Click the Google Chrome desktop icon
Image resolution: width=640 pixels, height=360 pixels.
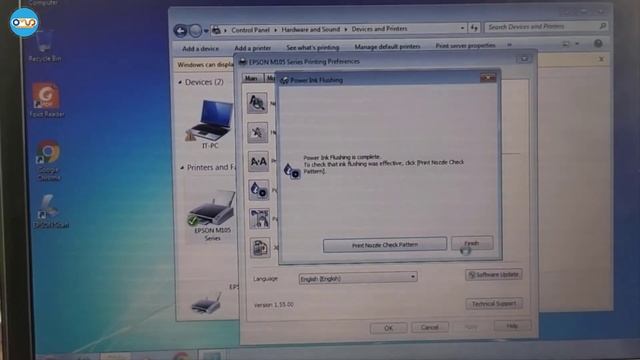click(49, 160)
